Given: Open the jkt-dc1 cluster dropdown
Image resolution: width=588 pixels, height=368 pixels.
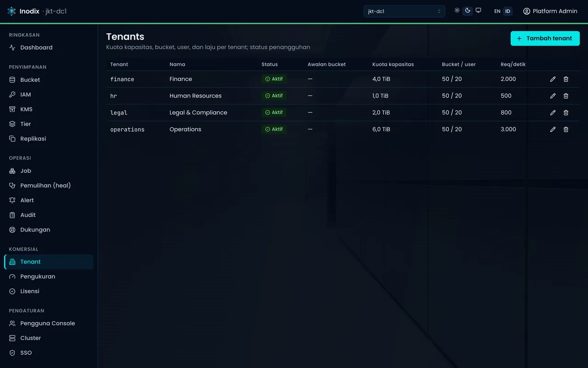Looking at the screenshot, I should coord(404,11).
